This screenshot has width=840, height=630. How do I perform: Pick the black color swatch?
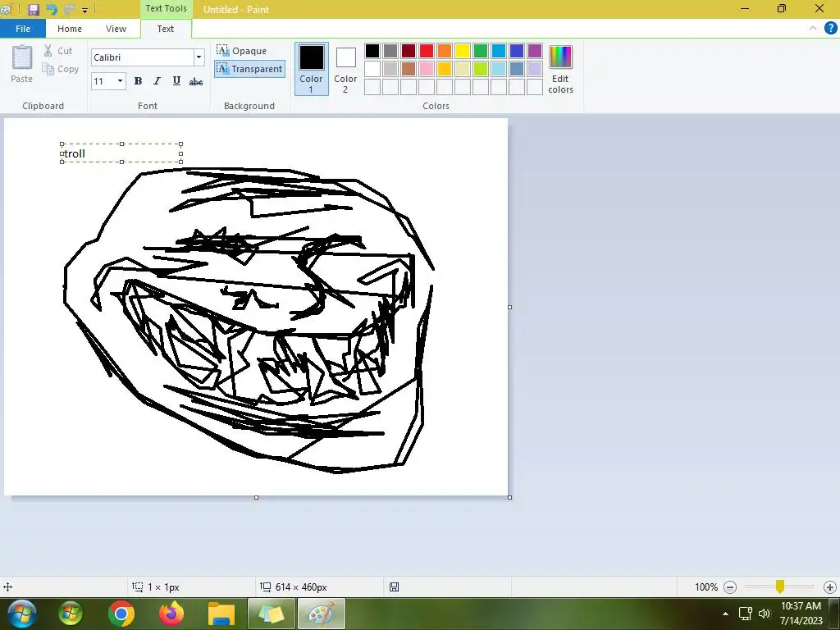point(372,51)
